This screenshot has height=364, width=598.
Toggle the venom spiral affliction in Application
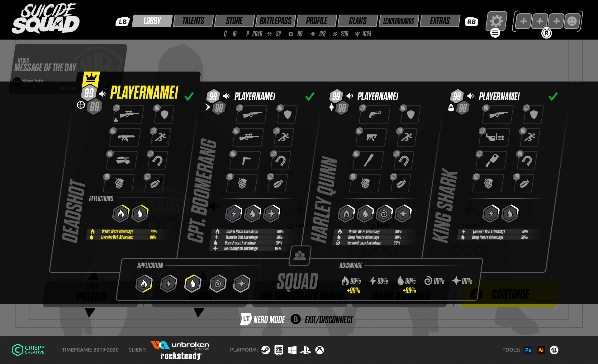pyautogui.click(x=218, y=283)
